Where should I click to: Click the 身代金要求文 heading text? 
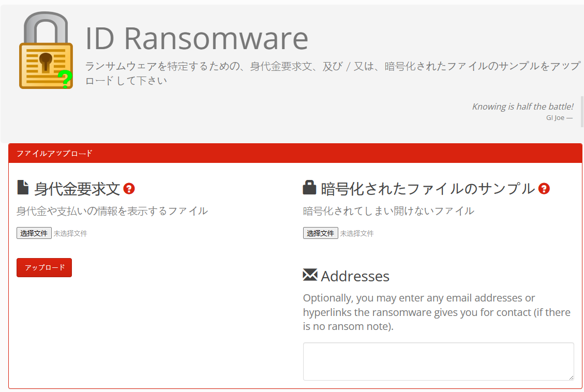click(77, 189)
